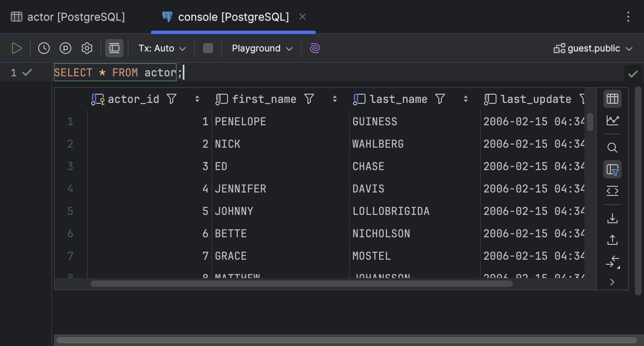
Task: Open the Playground session dropdown
Action: click(261, 48)
